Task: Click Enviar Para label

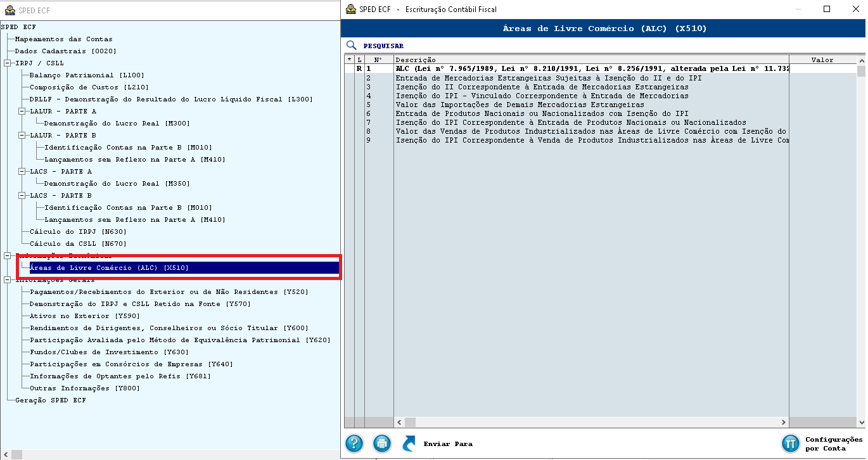Action: (x=448, y=444)
